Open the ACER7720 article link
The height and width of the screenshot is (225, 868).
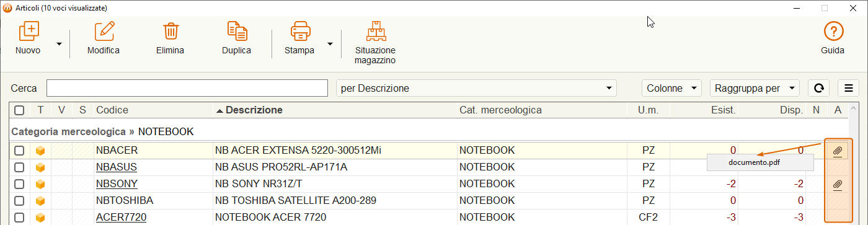pyautogui.click(x=121, y=218)
